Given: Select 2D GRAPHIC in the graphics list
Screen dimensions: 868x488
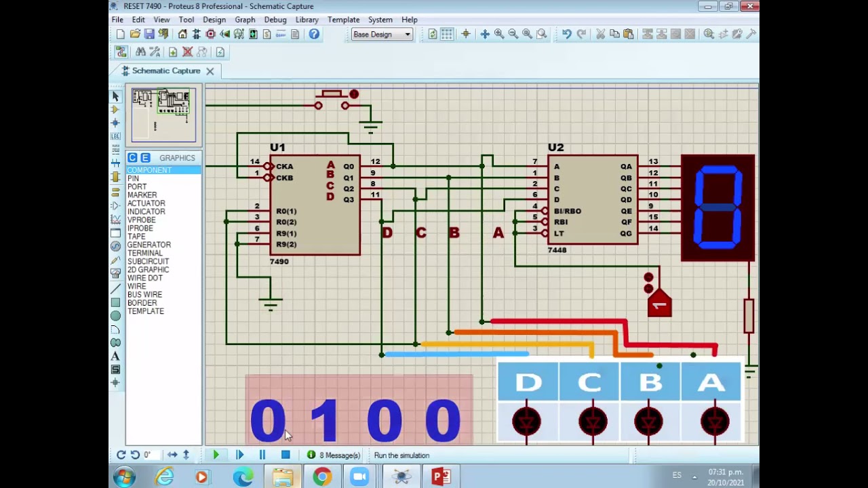Looking at the screenshot, I should coord(148,270).
